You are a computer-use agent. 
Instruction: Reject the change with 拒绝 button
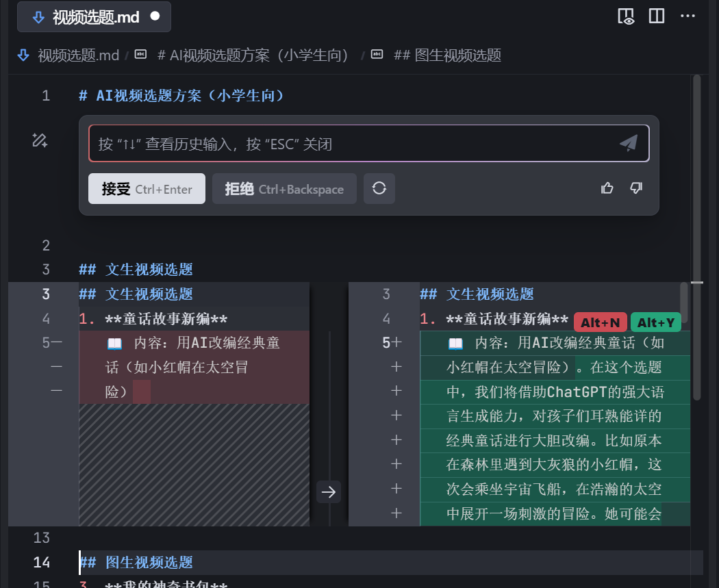click(x=284, y=189)
